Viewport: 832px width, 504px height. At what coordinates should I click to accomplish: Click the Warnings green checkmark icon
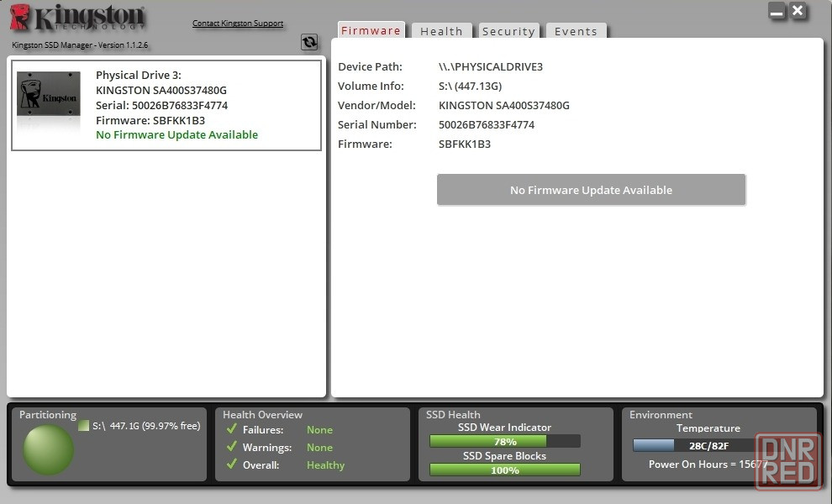tap(232, 447)
